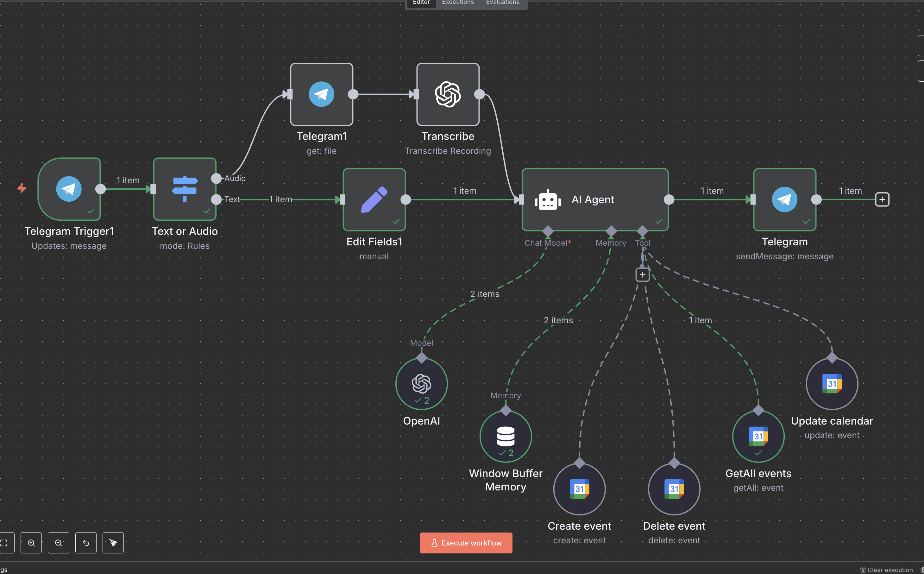This screenshot has width=924, height=574.
Task: Select the Text or Audio switch node
Action: (185, 189)
